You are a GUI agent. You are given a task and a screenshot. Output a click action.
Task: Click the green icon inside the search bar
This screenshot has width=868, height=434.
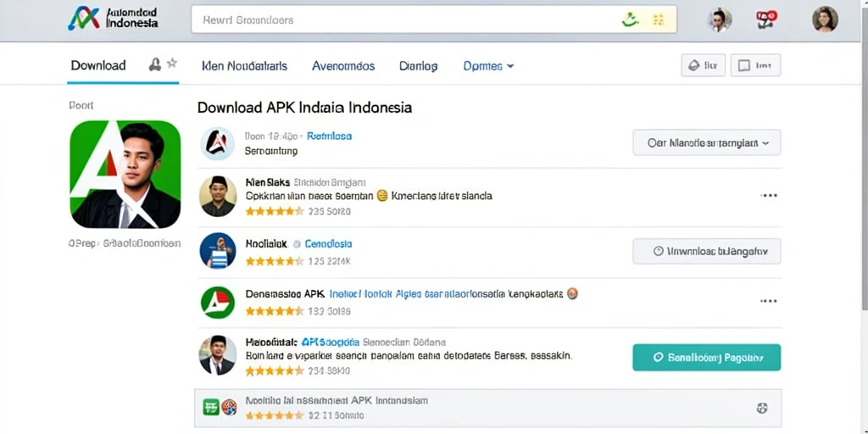click(628, 20)
